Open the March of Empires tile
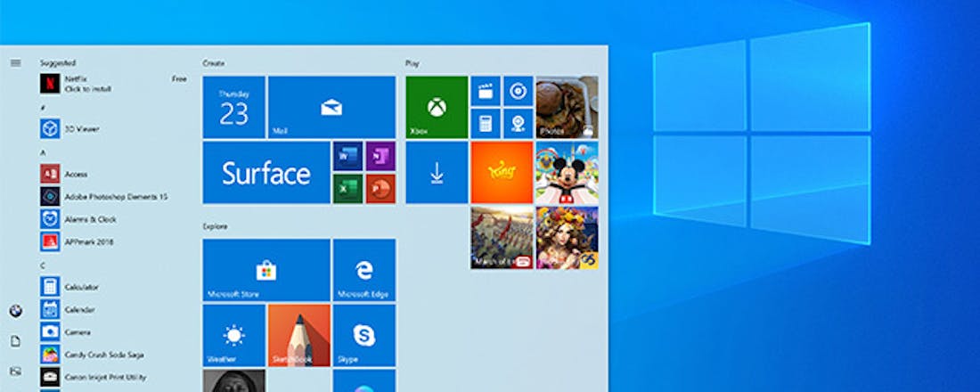980x392 pixels. (502, 238)
